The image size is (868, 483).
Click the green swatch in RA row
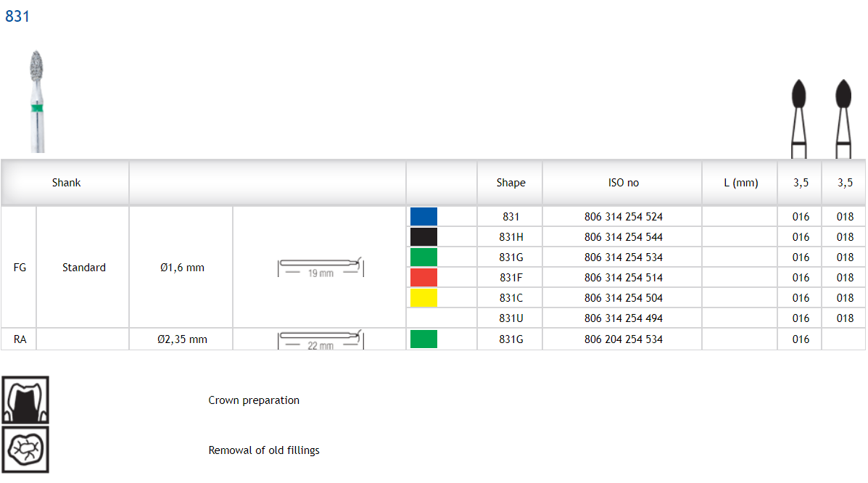[x=423, y=339]
